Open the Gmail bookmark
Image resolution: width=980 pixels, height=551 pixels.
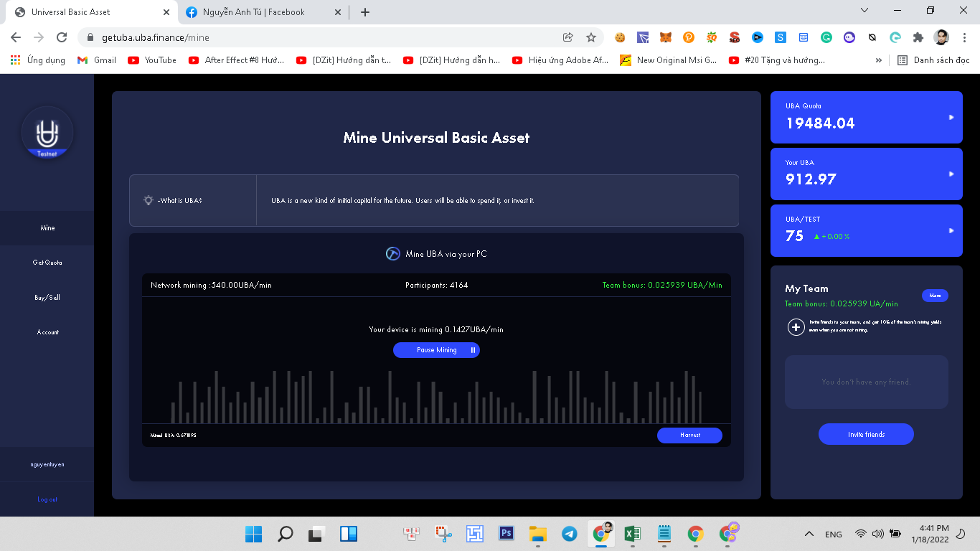(97, 60)
